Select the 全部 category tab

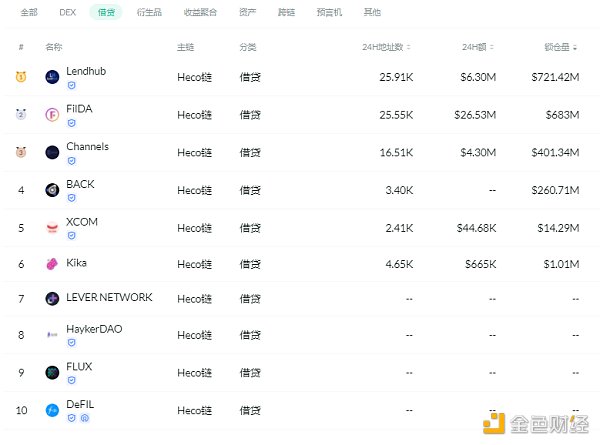point(29,12)
